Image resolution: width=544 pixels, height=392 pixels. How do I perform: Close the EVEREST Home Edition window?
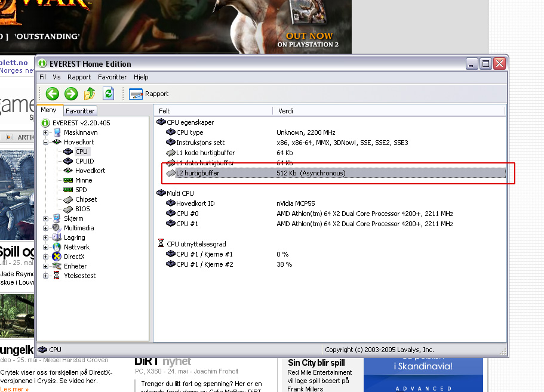point(500,64)
